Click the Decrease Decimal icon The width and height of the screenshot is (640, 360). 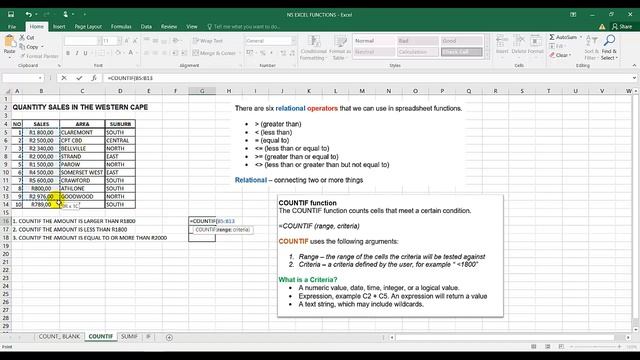292,53
